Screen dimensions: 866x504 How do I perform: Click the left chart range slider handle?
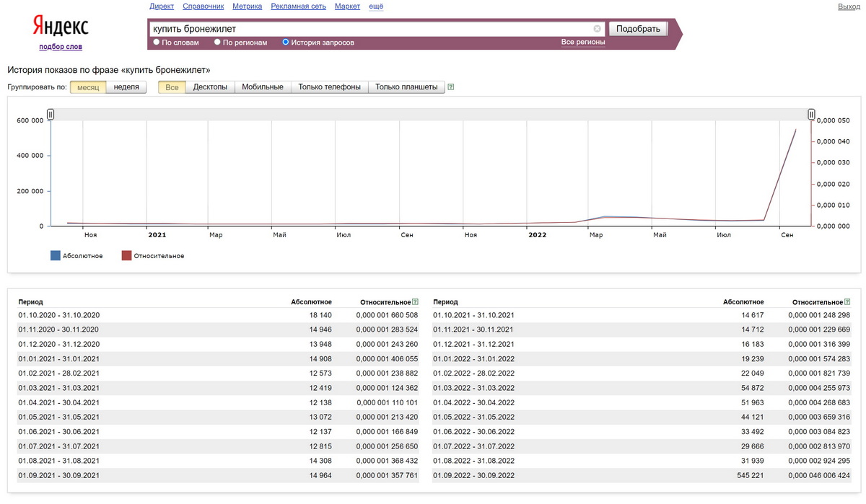51,114
